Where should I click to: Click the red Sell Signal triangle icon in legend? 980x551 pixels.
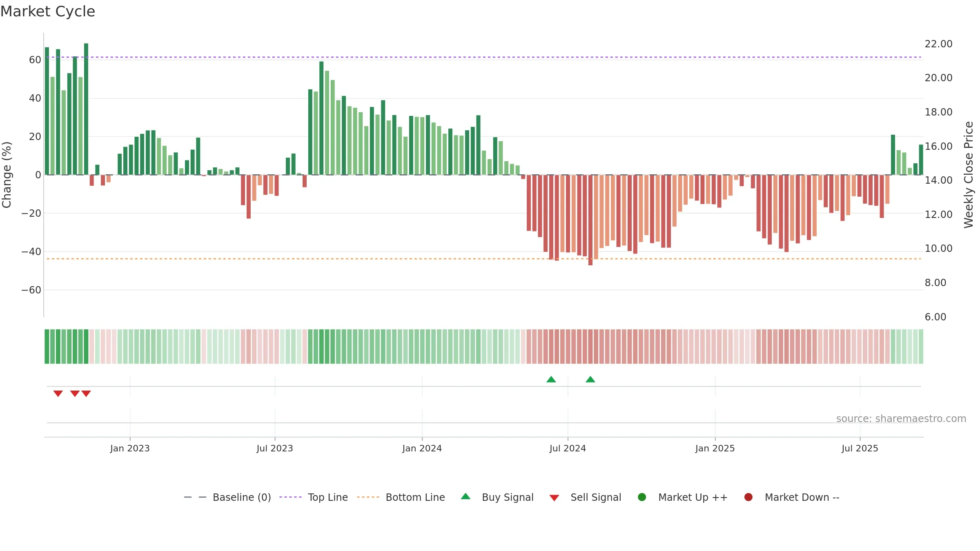554,498
